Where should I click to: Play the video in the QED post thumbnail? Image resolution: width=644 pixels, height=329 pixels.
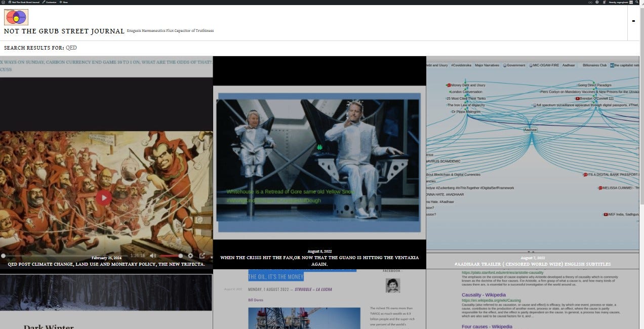click(x=104, y=197)
